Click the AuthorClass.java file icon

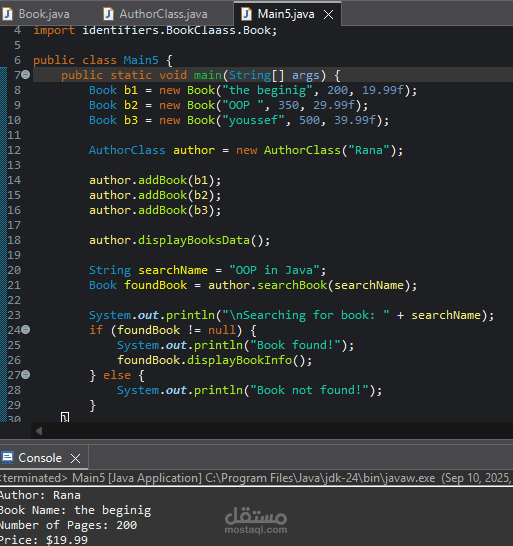click(x=108, y=14)
